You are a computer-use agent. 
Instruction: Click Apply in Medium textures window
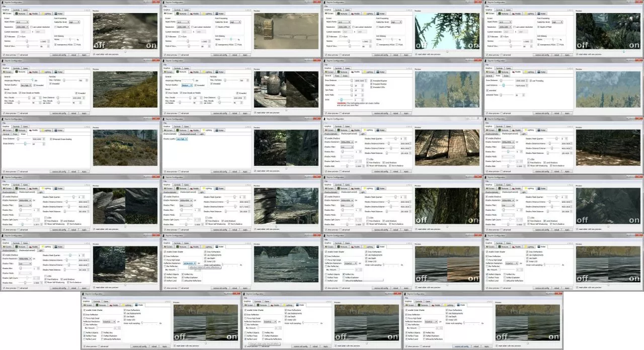245,113
